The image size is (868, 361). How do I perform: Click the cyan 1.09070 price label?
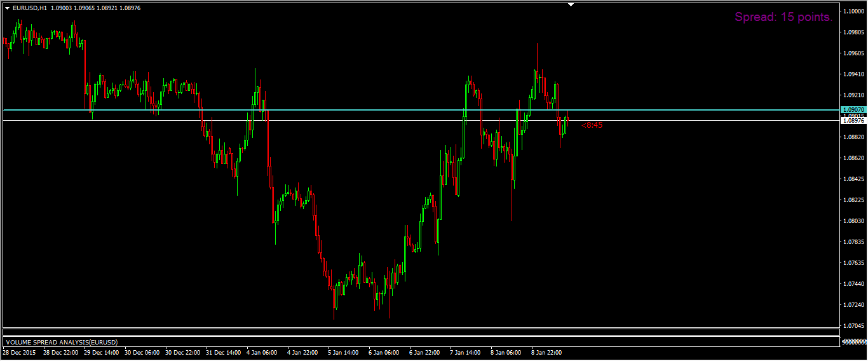tap(853, 110)
